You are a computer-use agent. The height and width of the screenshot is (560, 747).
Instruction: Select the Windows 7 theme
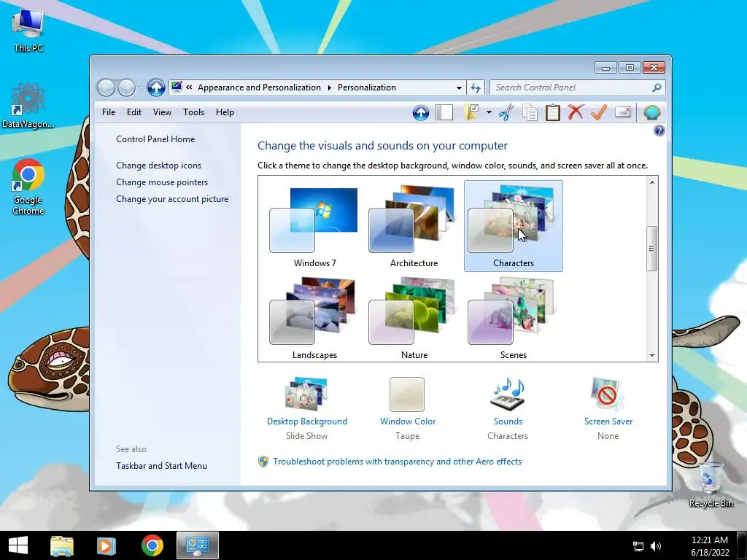[x=314, y=227]
